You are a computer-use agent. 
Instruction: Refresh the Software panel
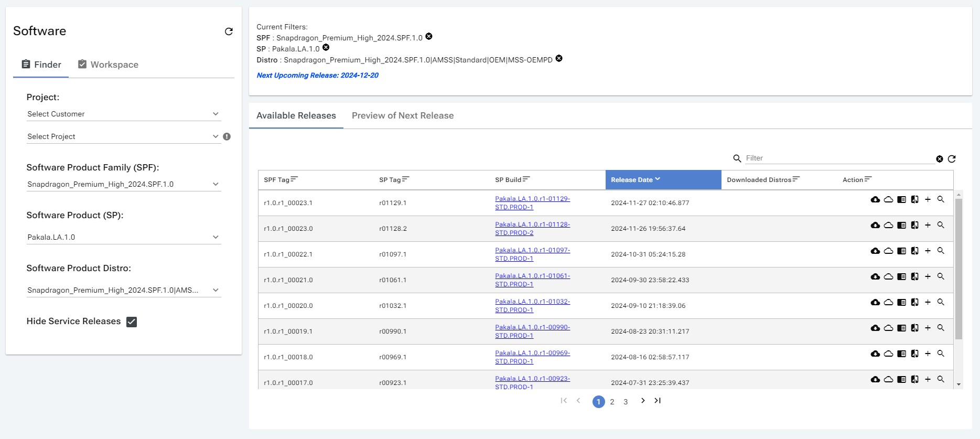point(229,31)
